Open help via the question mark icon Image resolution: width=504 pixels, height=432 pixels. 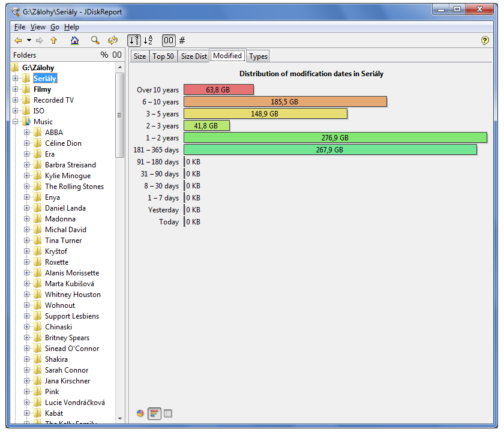click(x=485, y=40)
